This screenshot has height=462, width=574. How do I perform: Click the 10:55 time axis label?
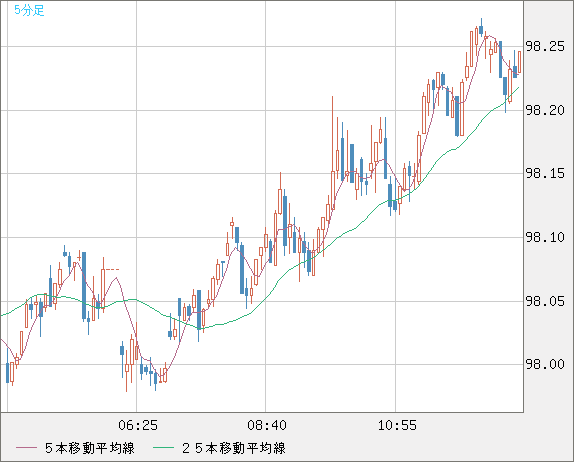click(x=397, y=425)
